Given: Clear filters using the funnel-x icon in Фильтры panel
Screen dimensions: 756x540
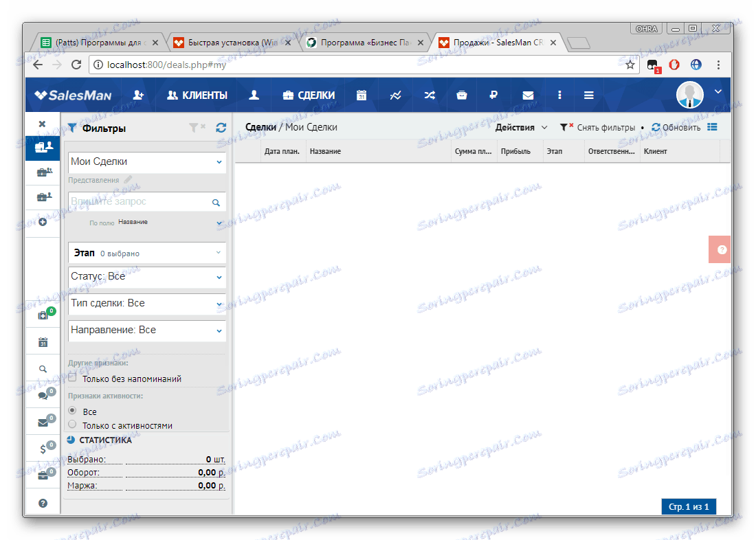Looking at the screenshot, I should pos(197,127).
